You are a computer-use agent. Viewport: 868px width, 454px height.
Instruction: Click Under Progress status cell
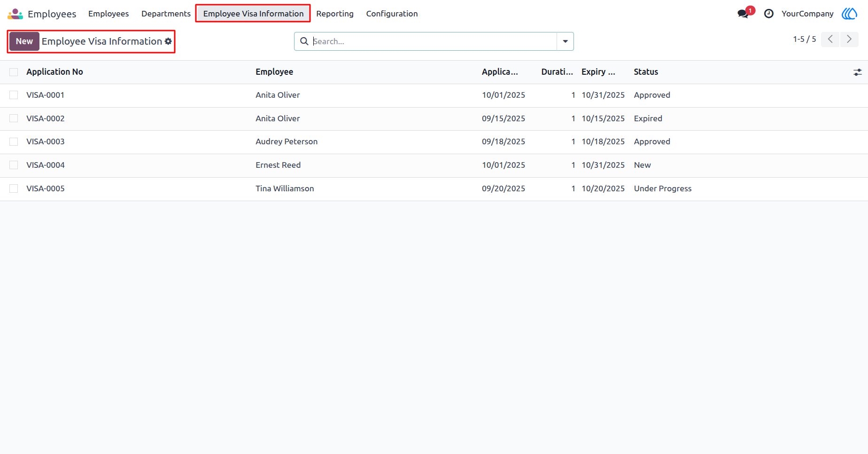point(663,188)
